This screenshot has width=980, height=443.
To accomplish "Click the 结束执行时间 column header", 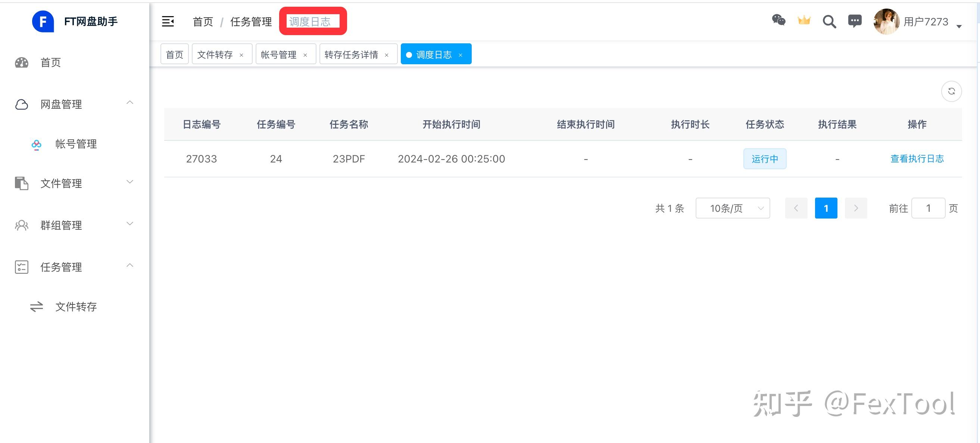I will 586,124.
